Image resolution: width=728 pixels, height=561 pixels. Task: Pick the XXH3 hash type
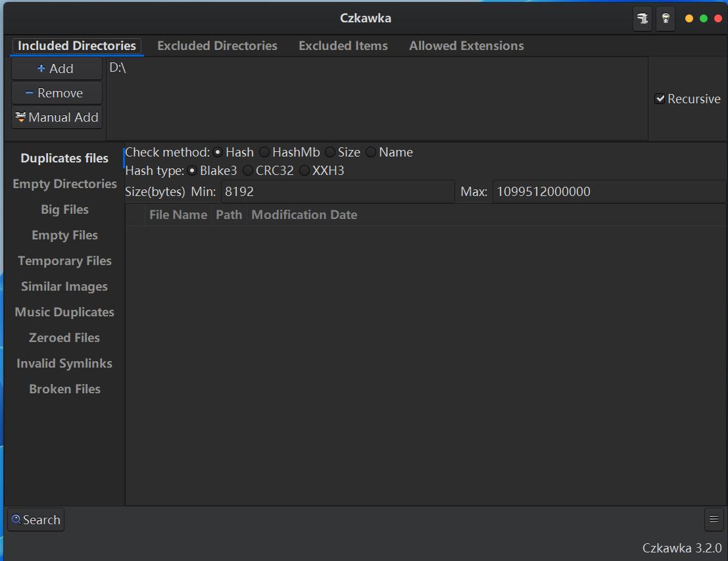304,171
